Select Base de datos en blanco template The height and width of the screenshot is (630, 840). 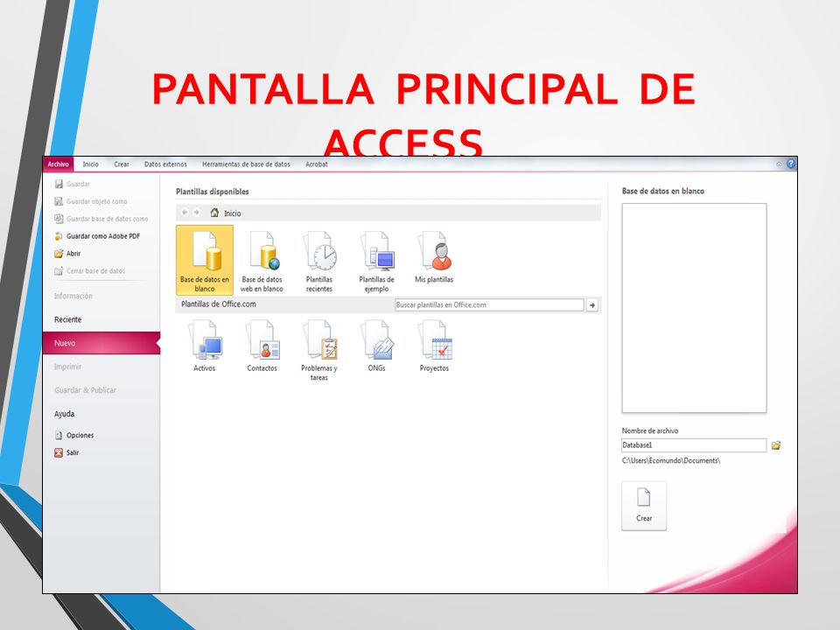(205, 261)
